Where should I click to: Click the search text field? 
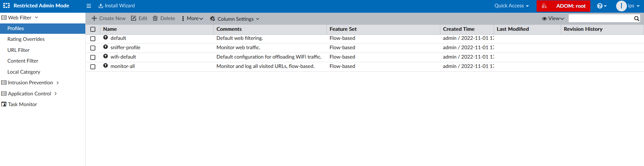(601, 18)
